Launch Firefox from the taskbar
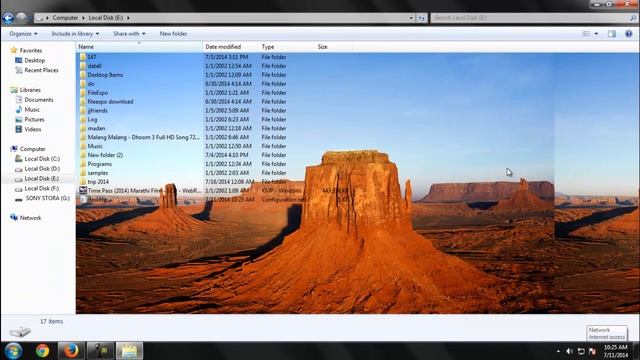Image resolution: width=640 pixels, height=360 pixels. 71,351
